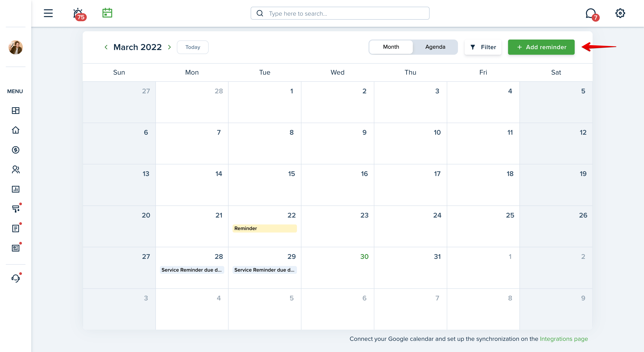Open the Integrations page link
The image size is (644, 352).
[x=564, y=339]
